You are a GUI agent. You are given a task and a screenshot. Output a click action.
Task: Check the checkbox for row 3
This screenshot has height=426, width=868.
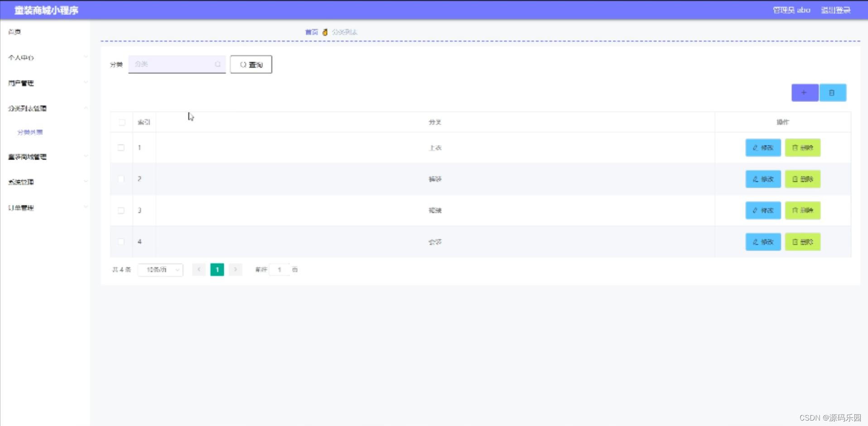(x=121, y=210)
